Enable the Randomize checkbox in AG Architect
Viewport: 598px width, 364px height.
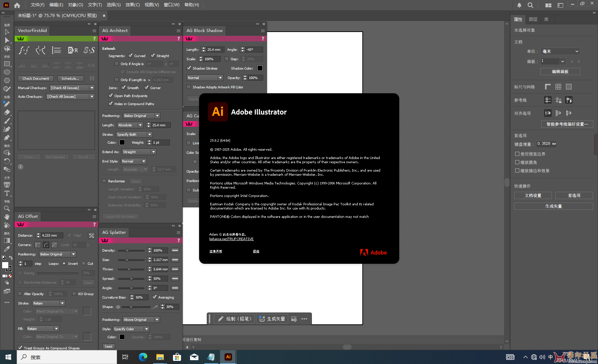pyautogui.click(x=104, y=181)
